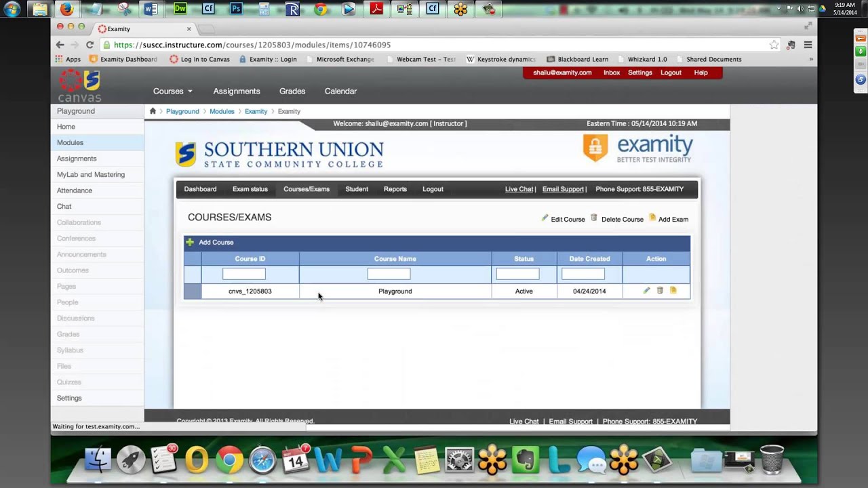This screenshot has height=488, width=868.
Task: Click into the Date Created filter field
Action: (583, 274)
